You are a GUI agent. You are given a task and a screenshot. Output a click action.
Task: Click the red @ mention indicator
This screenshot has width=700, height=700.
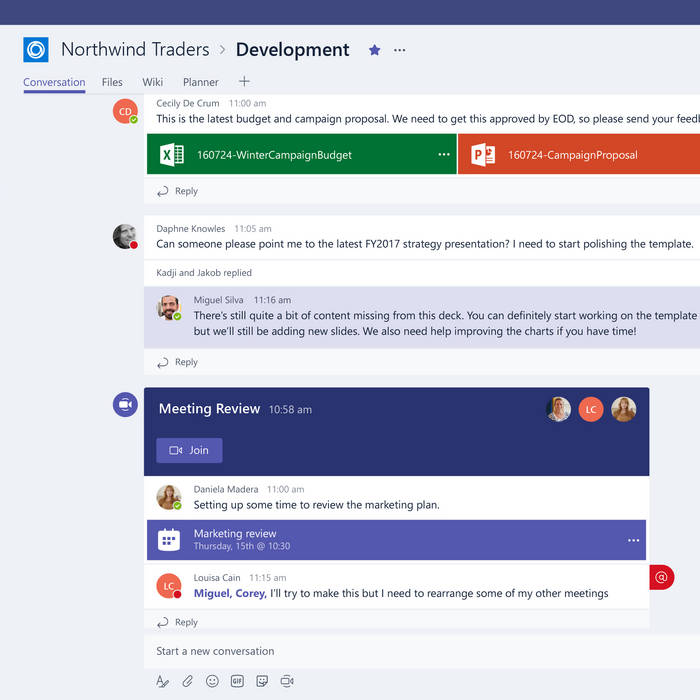click(661, 577)
